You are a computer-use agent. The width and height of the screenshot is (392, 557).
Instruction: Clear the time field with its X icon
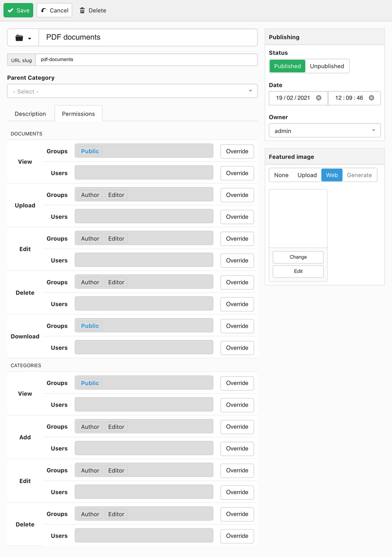pos(371,98)
